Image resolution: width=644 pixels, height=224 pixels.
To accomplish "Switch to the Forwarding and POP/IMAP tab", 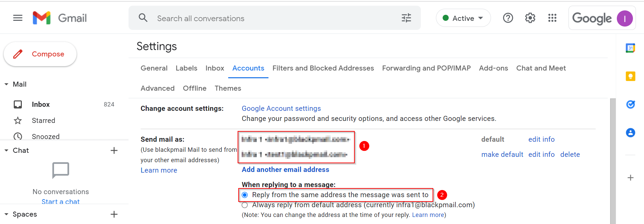I will 426,68.
